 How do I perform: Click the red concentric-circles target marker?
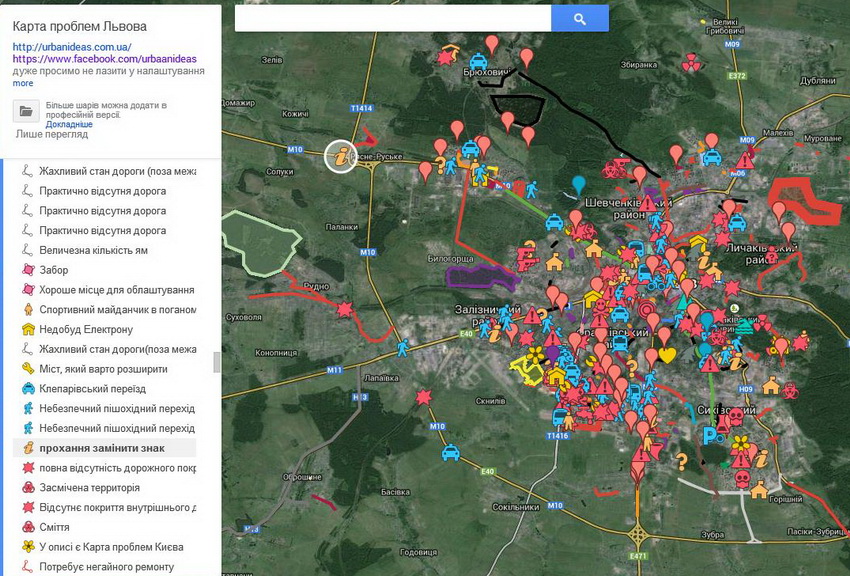[646, 310]
